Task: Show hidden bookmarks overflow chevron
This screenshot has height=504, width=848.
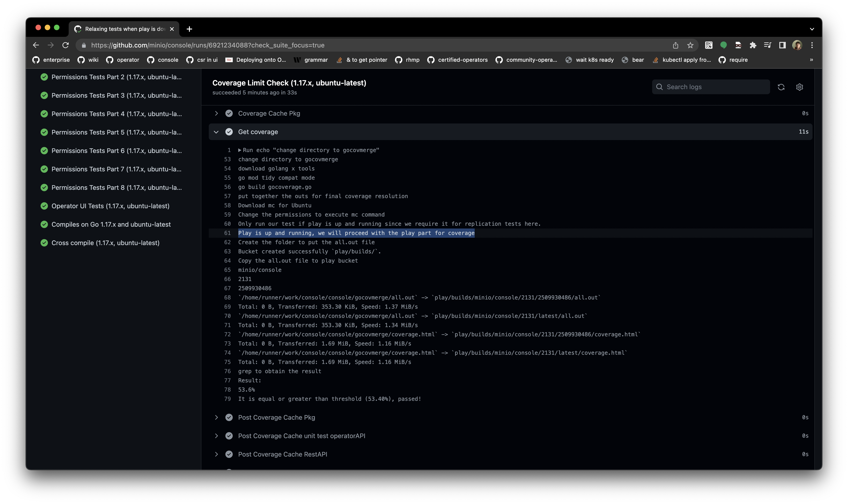Action: [811, 60]
